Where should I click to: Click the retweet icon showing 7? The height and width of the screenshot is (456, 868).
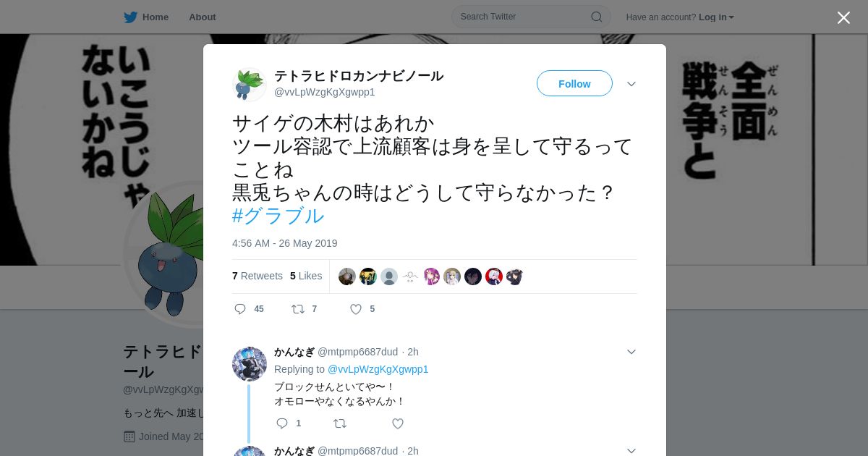click(298, 309)
